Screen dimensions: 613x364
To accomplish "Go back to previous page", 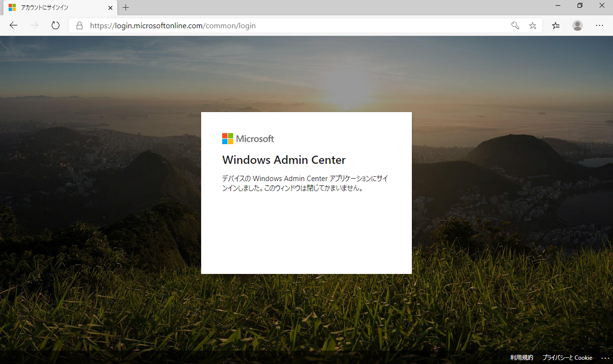I will [13, 25].
